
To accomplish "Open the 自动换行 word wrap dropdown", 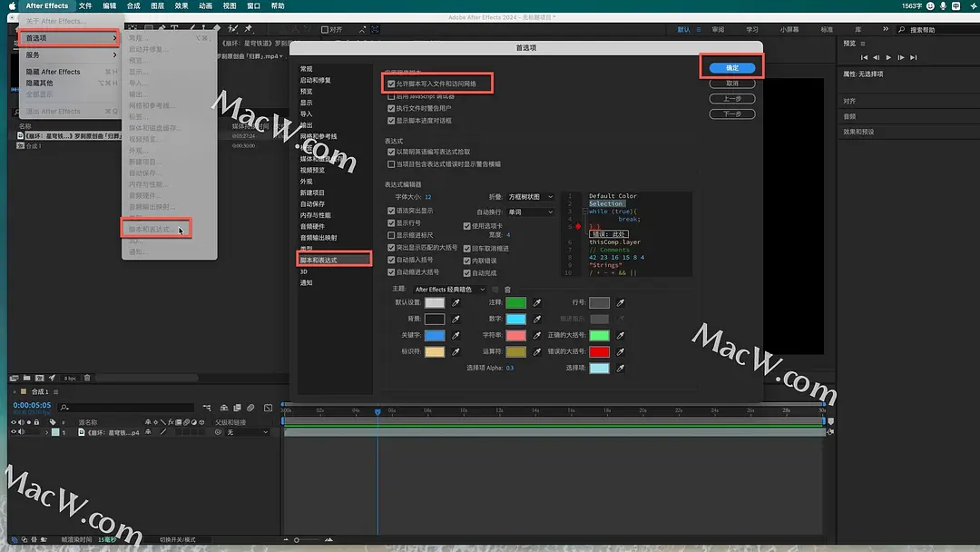I will [x=527, y=212].
